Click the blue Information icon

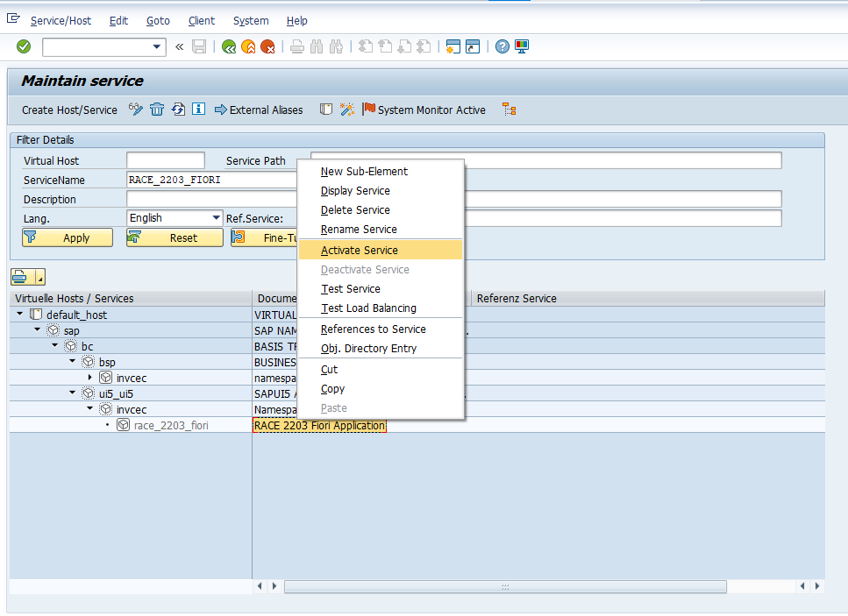[x=199, y=110]
